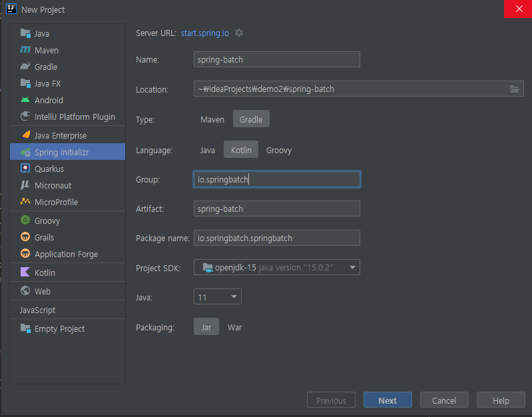
Task: Click the Kotlin K icon
Action: pyautogui.click(x=25, y=272)
